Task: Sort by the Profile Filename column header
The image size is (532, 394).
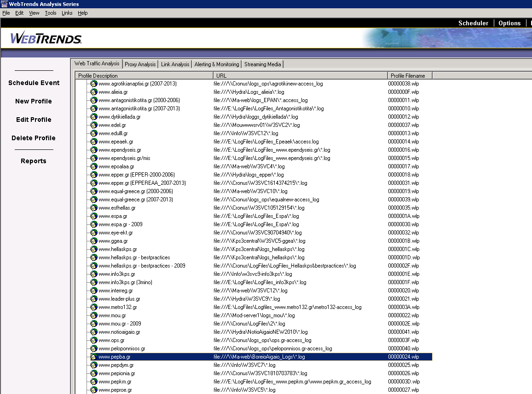Action: [410, 75]
